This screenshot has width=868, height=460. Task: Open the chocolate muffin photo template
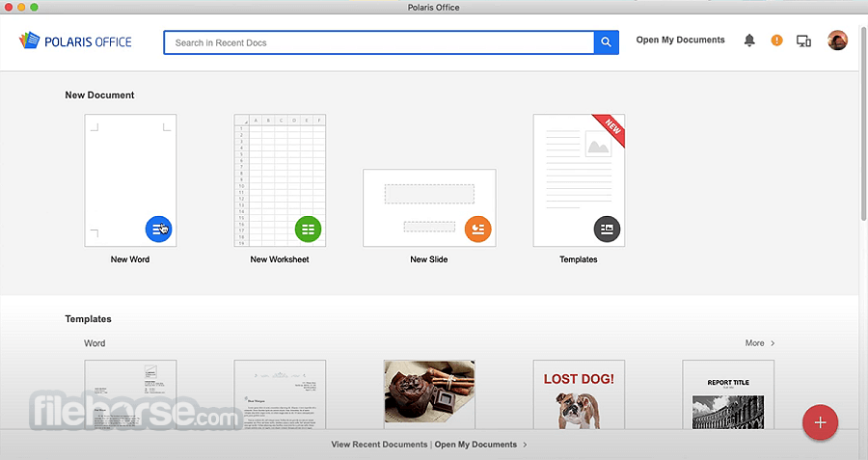(429, 394)
